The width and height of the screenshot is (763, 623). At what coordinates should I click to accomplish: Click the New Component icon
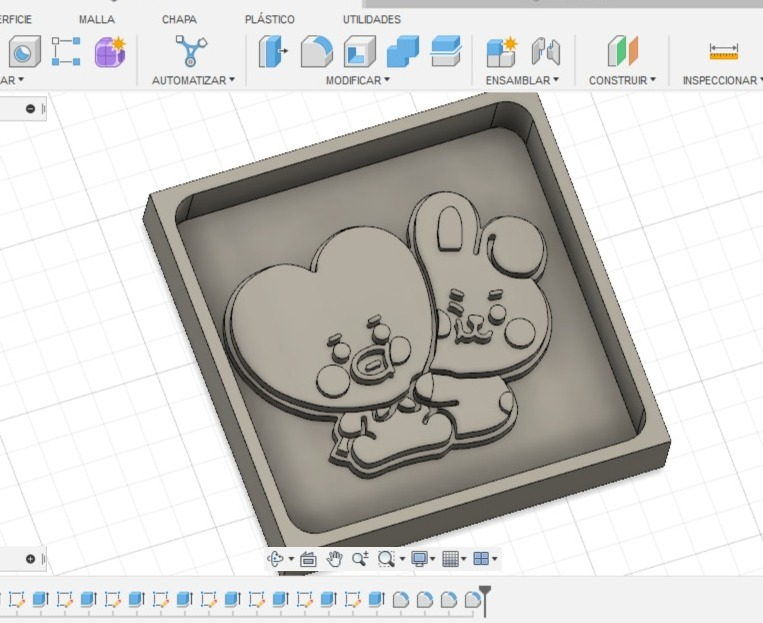pyautogui.click(x=502, y=51)
